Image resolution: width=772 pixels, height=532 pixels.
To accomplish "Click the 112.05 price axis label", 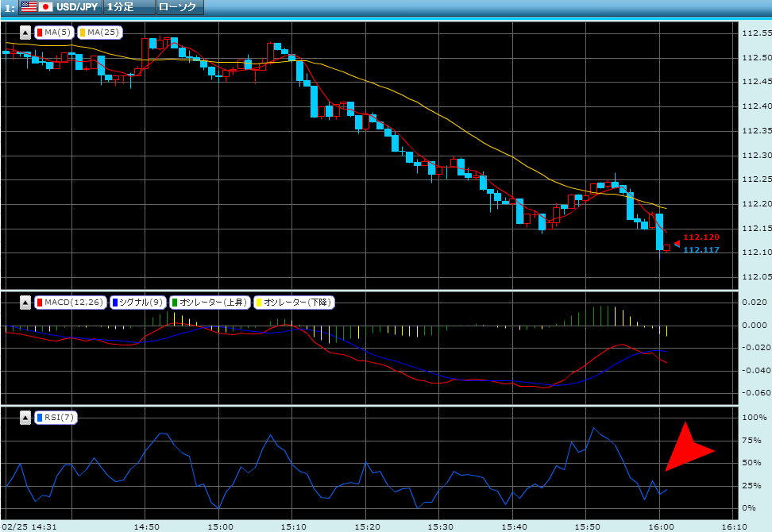I will (757, 276).
